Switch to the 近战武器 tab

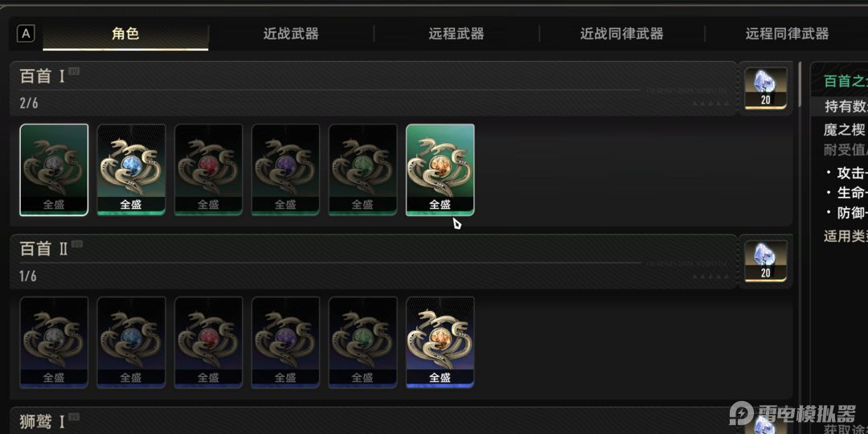click(x=291, y=34)
